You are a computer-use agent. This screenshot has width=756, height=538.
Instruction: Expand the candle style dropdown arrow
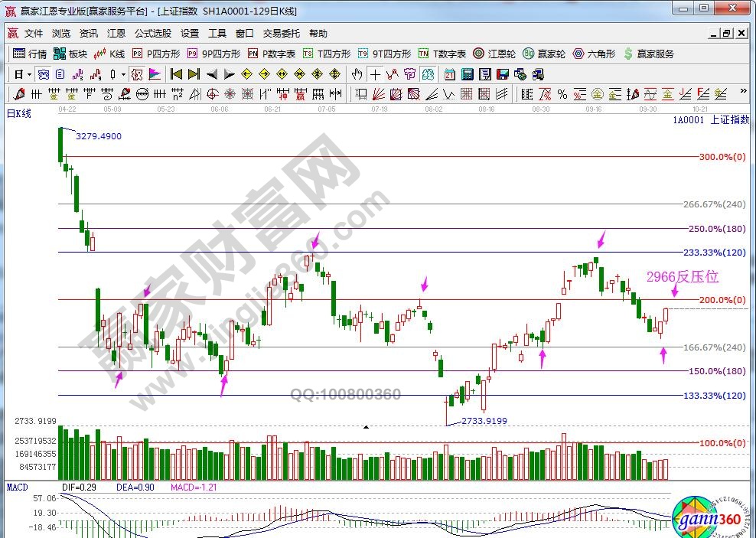(124, 74)
